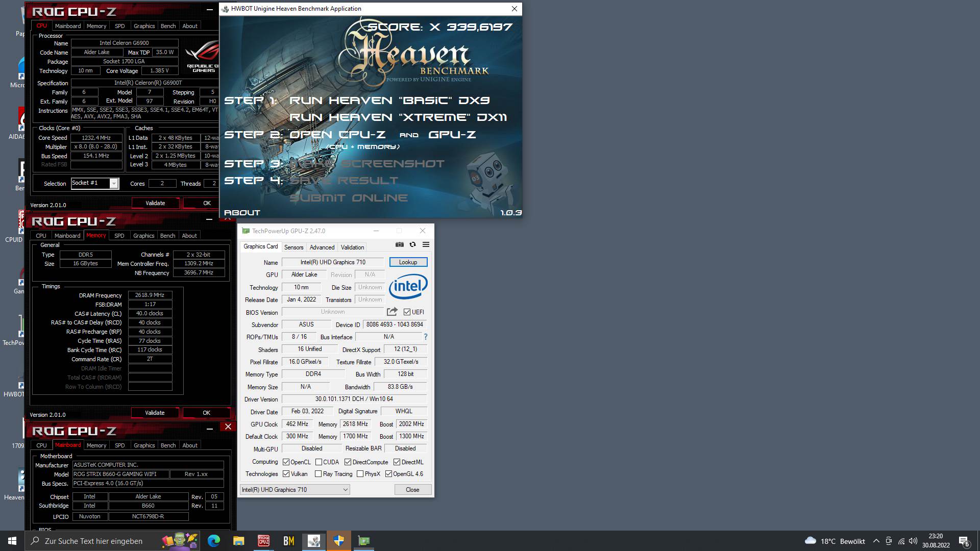This screenshot has width=980, height=551.
Task: Click the Intel logo in GPU-Z
Action: (408, 286)
